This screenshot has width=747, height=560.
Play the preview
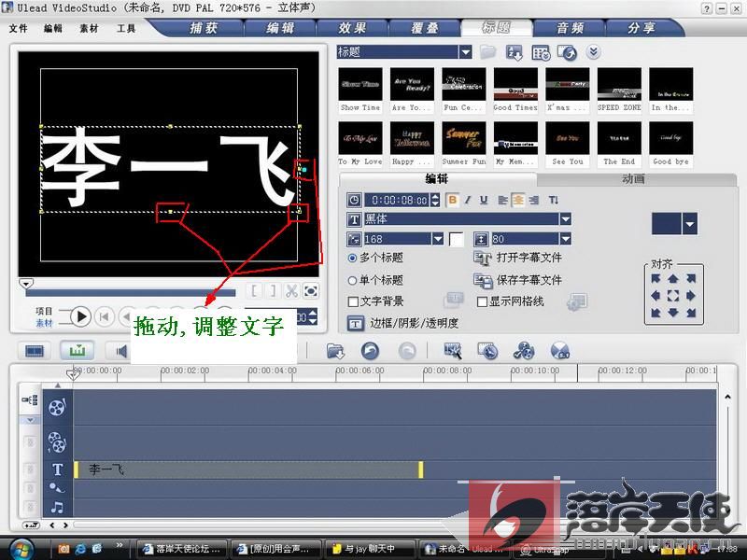coord(81,316)
